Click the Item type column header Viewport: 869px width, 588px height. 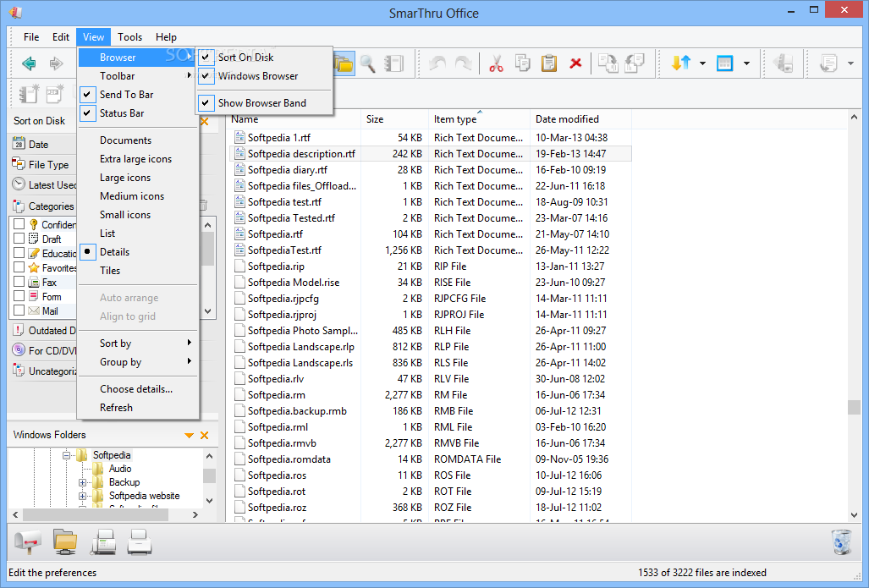[x=480, y=119]
